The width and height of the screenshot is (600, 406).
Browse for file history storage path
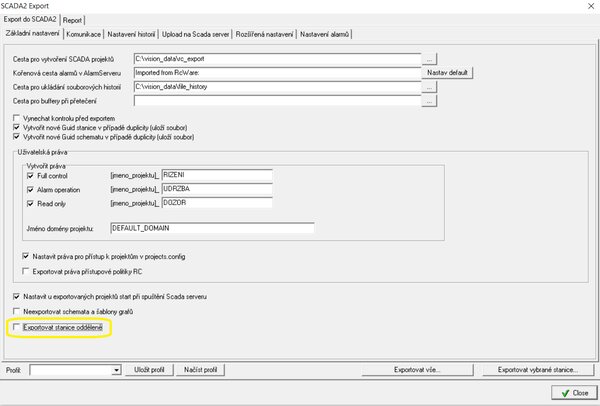tap(430, 87)
